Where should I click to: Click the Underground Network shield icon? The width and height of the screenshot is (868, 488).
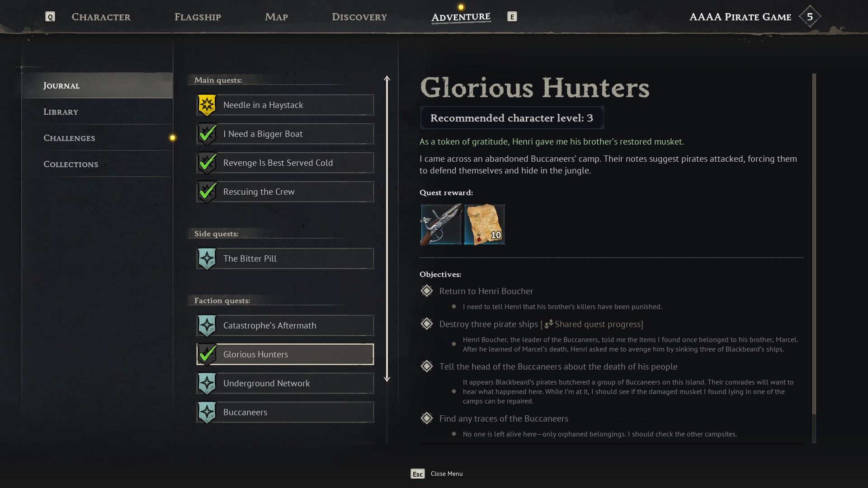click(207, 384)
